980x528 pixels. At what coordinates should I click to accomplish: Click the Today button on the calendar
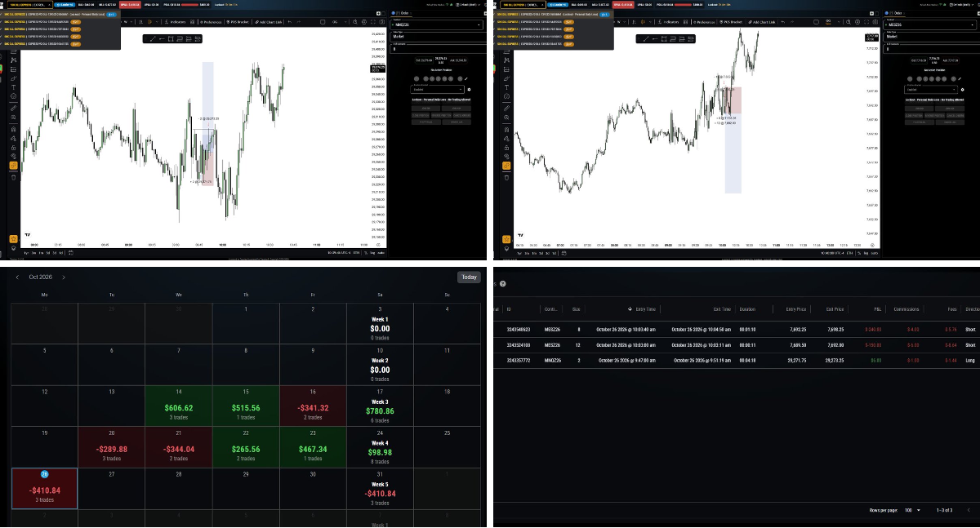(469, 277)
